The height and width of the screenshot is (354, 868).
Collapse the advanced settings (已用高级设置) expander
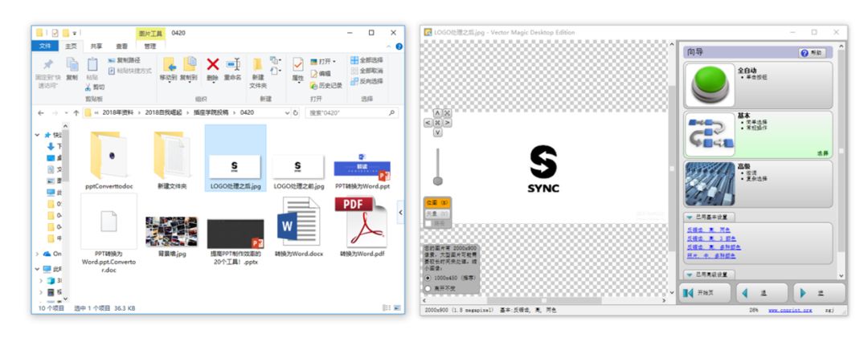tap(690, 275)
